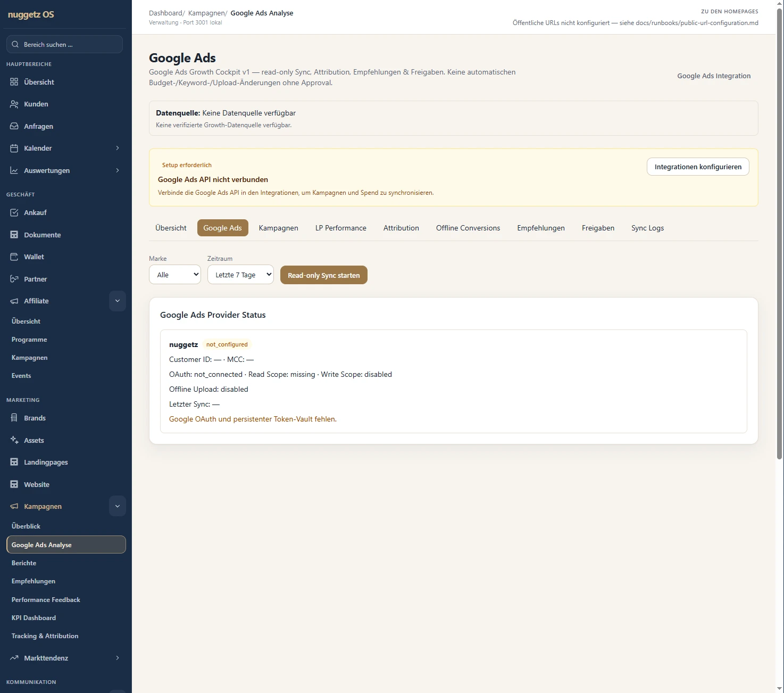The image size is (784, 693).
Task: Click the Auswertungen chart icon
Action: 14,170
